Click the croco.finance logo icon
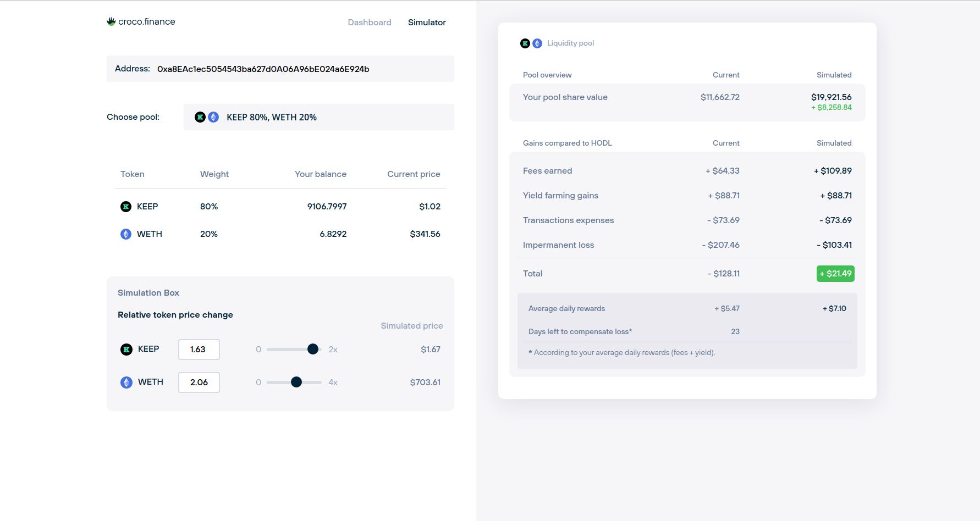 (111, 21)
